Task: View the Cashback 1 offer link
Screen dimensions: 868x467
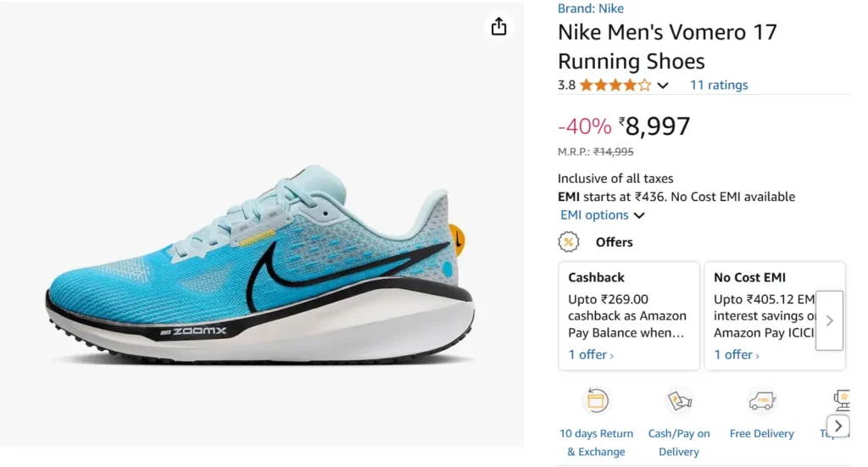Action: (x=591, y=355)
